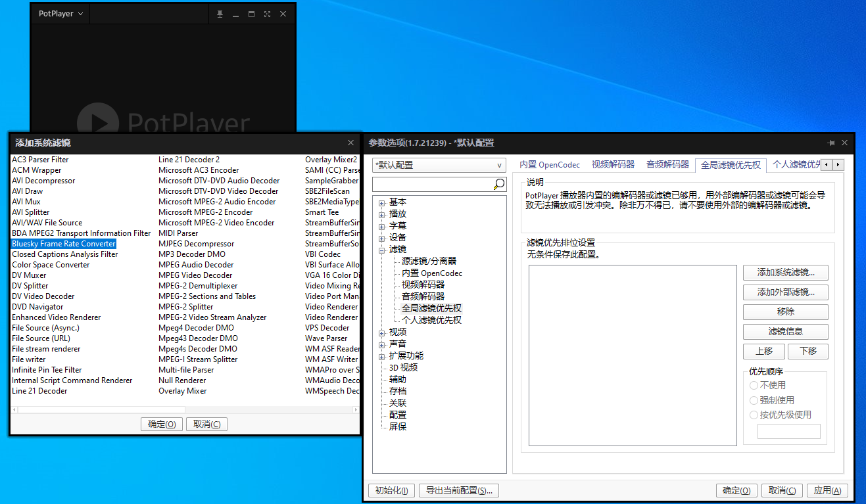866x504 pixels.
Task: Select 音频解码器 in the tree
Action: point(423,296)
